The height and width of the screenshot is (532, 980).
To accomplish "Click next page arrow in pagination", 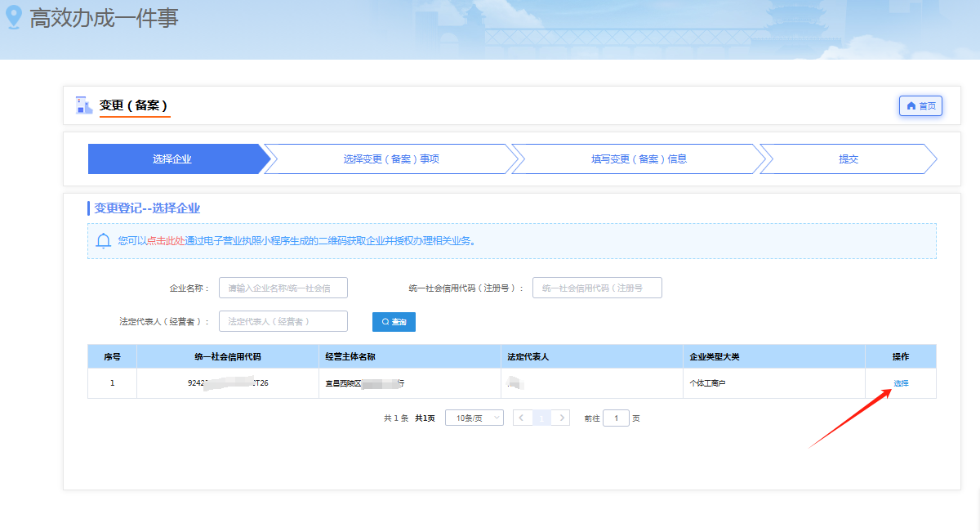I will [560, 418].
